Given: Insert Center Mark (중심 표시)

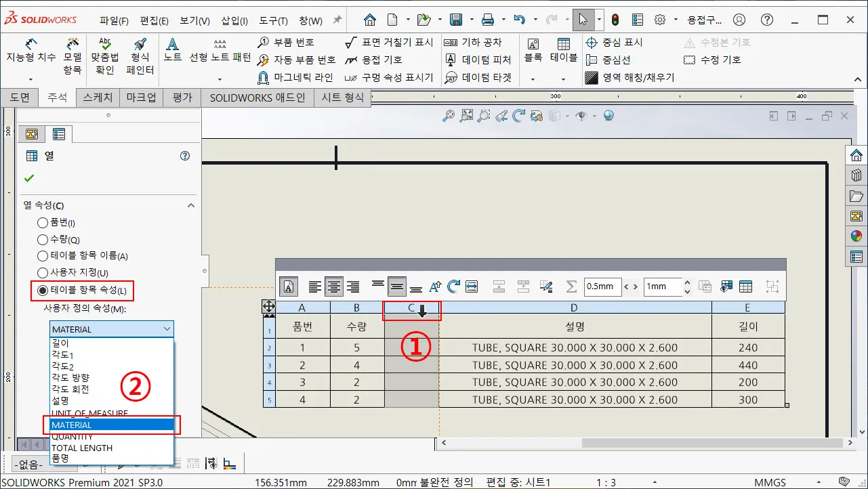Looking at the screenshot, I should [614, 42].
